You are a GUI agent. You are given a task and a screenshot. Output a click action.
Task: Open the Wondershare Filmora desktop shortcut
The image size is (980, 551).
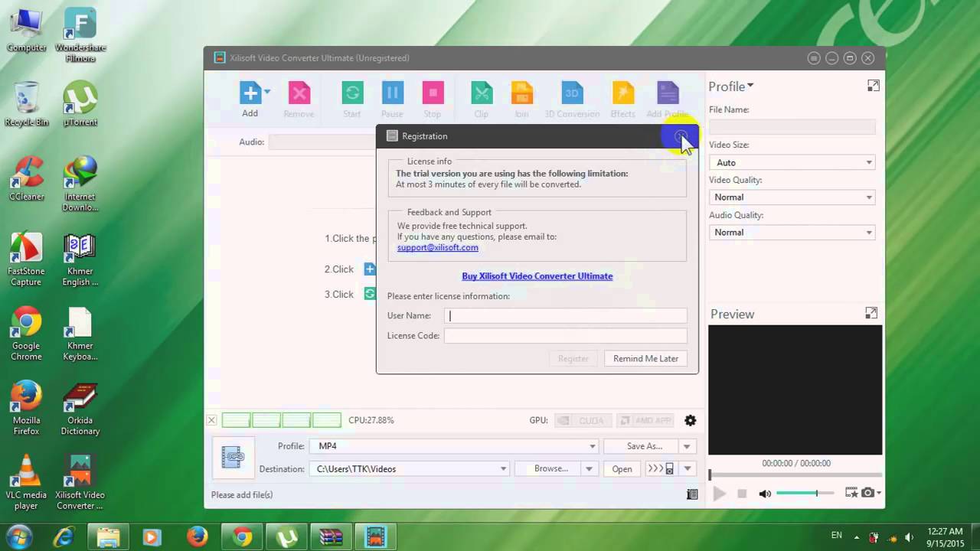click(80, 35)
